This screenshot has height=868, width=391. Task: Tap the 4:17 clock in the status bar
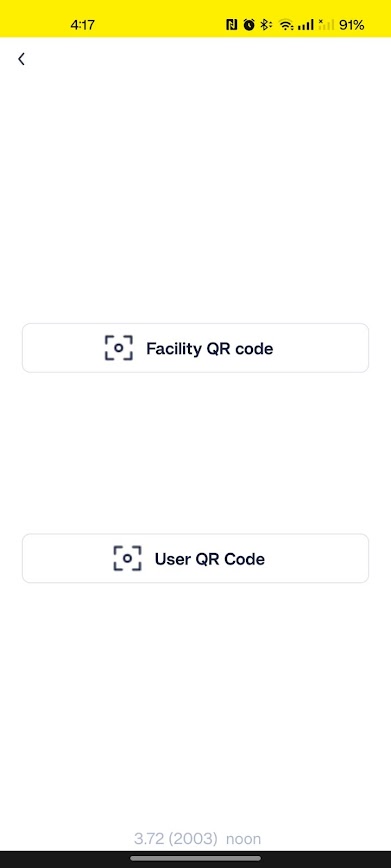click(83, 25)
